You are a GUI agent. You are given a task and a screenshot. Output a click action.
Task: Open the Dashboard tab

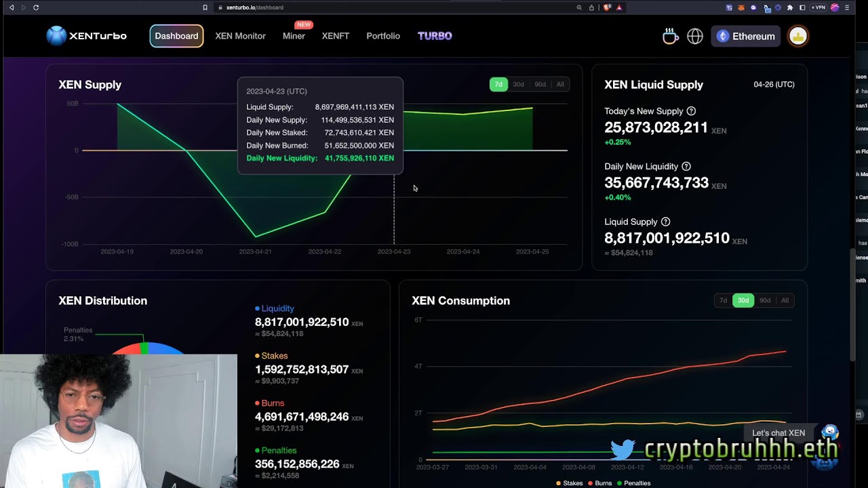click(x=176, y=36)
